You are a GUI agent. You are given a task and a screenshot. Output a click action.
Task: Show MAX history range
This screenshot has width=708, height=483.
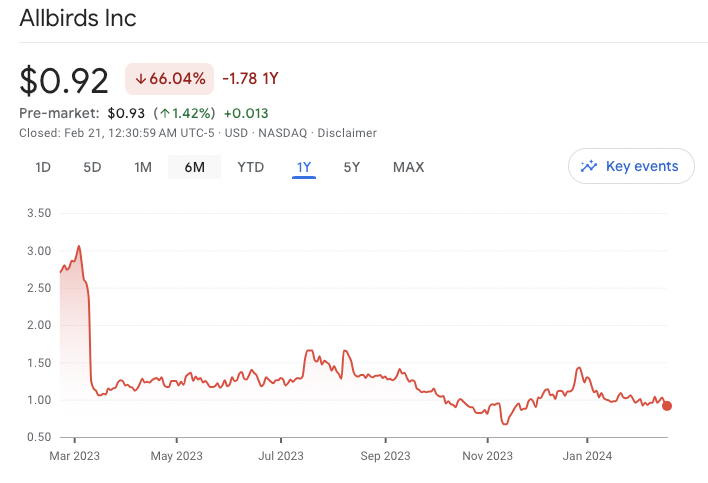coord(409,167)
